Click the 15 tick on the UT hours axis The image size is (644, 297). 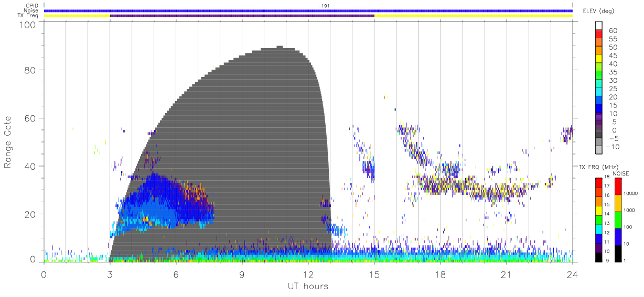tap(374, 274)
